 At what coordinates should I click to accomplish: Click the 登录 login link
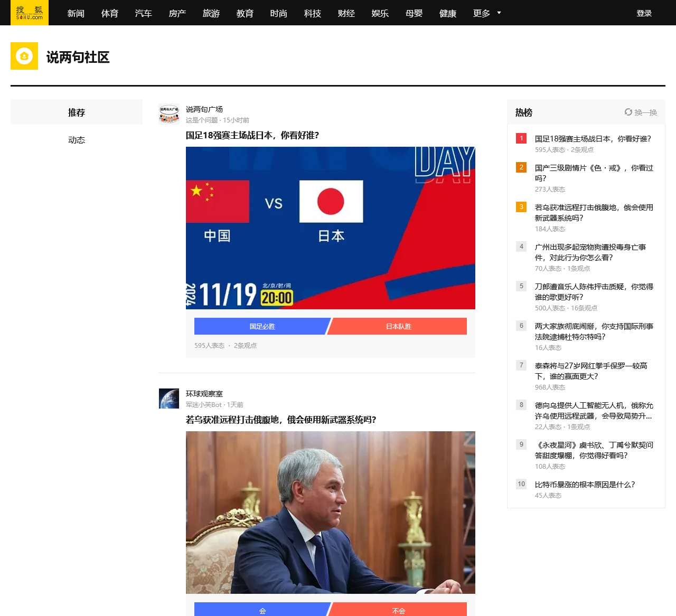point(644,13)
